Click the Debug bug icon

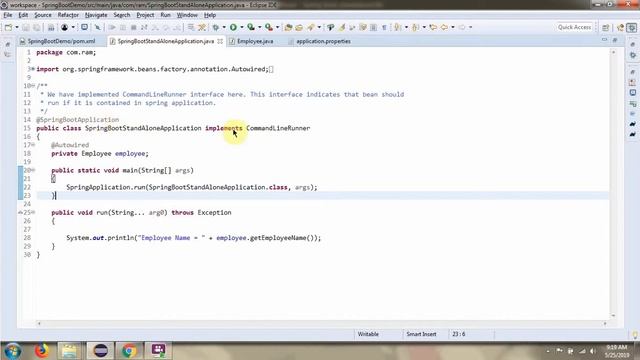click(216, 27)
